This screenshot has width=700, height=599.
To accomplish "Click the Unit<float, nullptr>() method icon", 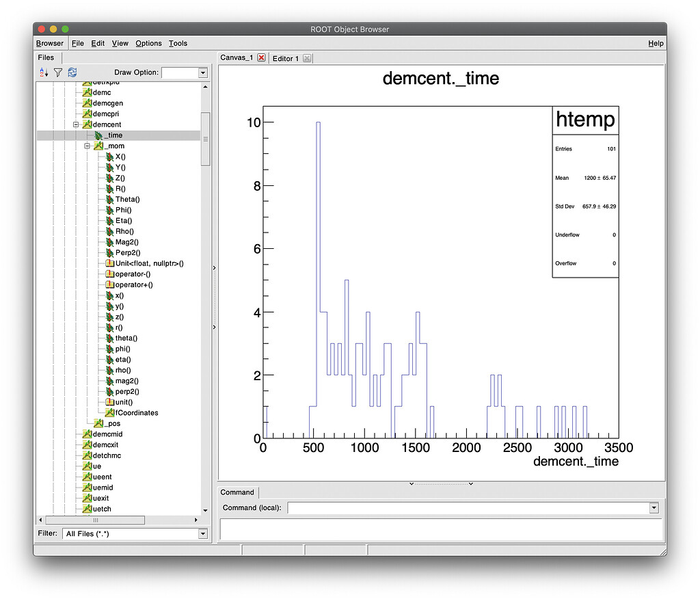I will point(110,263).
